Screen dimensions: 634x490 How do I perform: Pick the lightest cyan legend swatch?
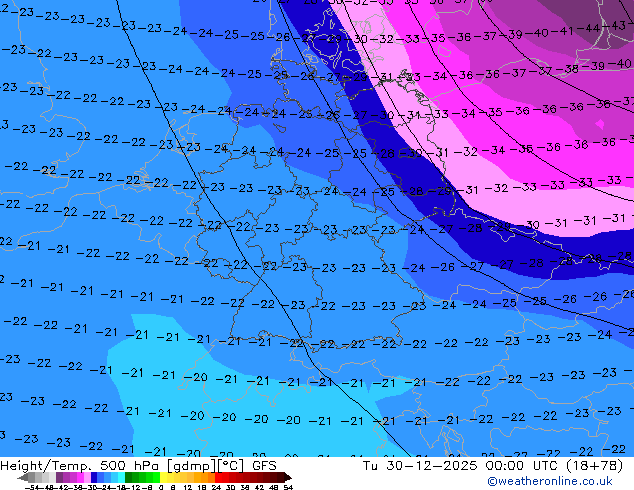tap(121, 477)
